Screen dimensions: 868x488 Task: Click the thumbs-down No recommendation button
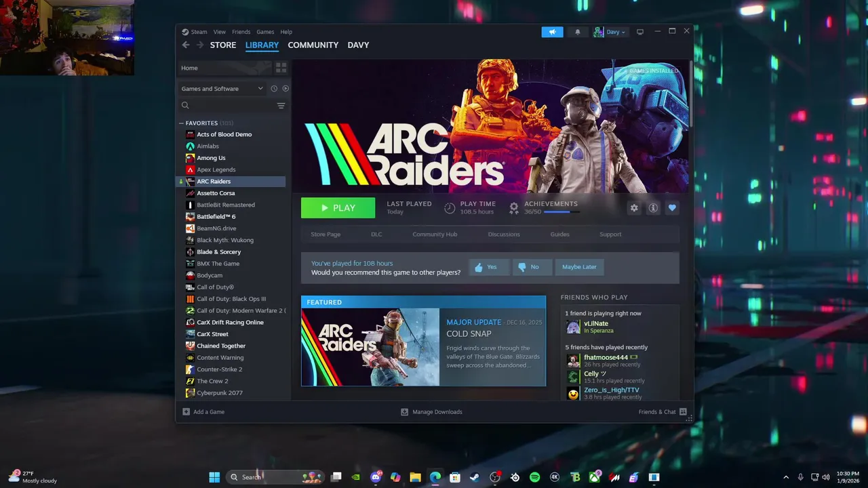[x=531, y=267]
